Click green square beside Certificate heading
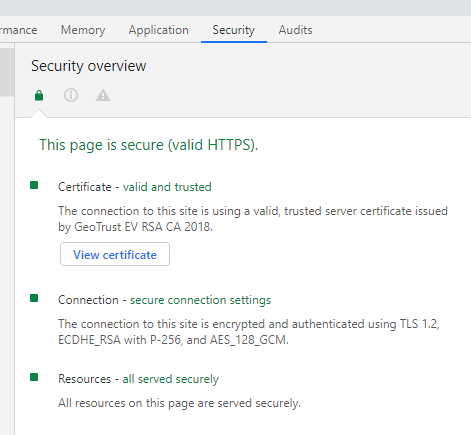Screen dimensions: 471x435 34,185
